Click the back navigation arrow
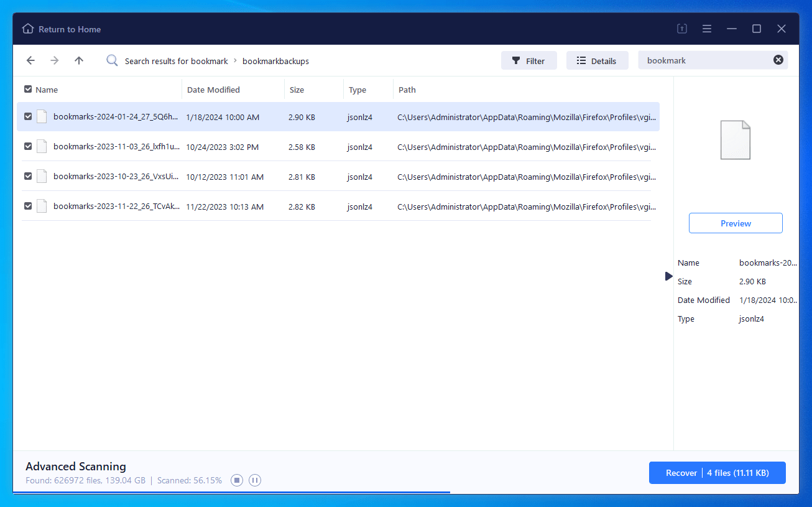 point(30,60)
